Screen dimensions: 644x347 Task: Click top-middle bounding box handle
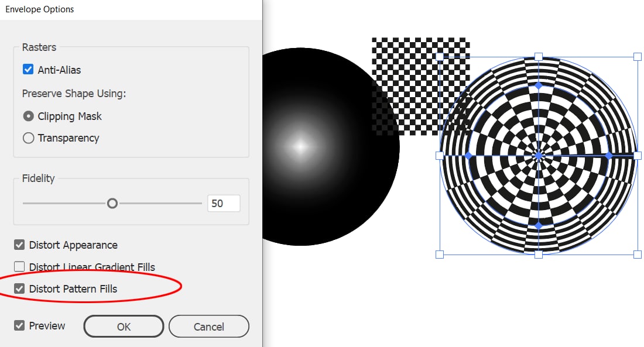539,57
